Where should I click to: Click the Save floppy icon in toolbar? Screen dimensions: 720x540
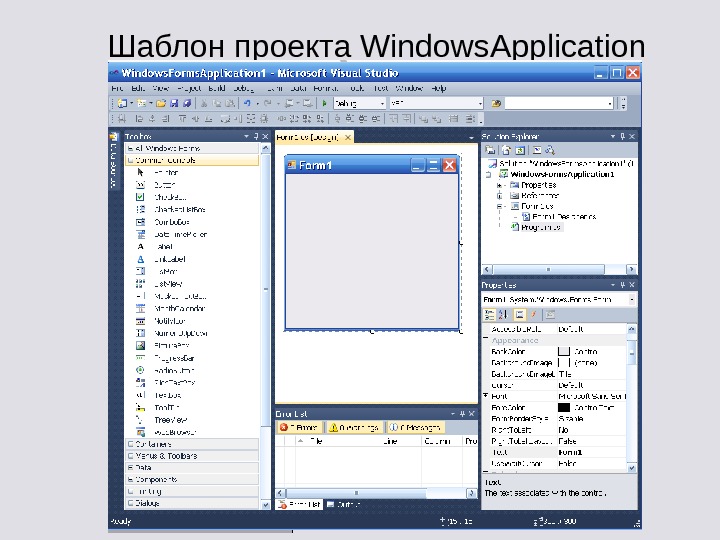174,103
